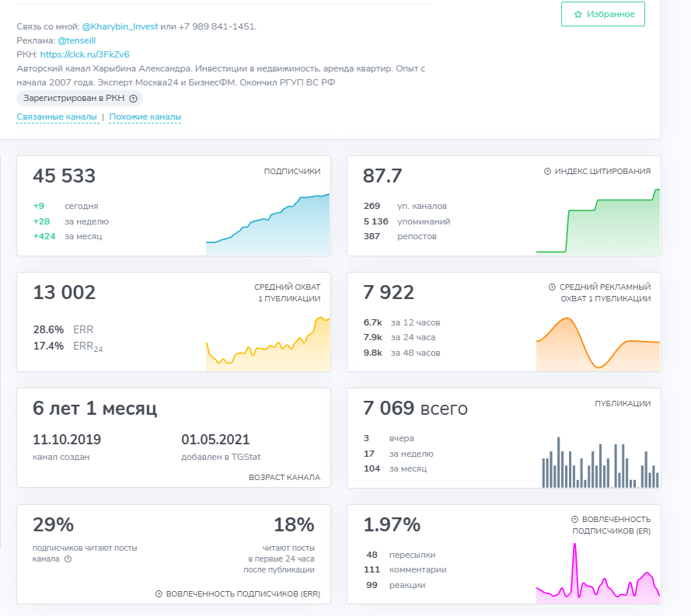The image size is (691, 616).
Task: Open the @tenseill advertising link
Action: tap(76, 40)
